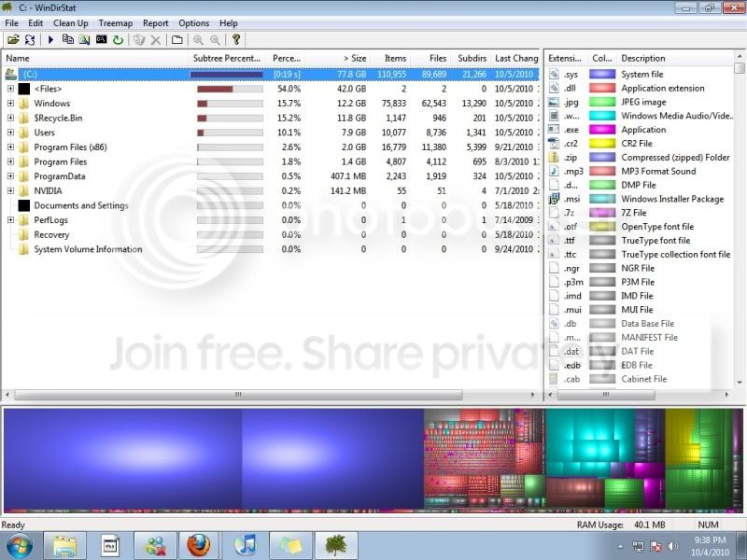Click the Command Prompt Here toolbar icon
Image resolution: width=747 pixels, height=560 pixels.
tap(102, 39)
